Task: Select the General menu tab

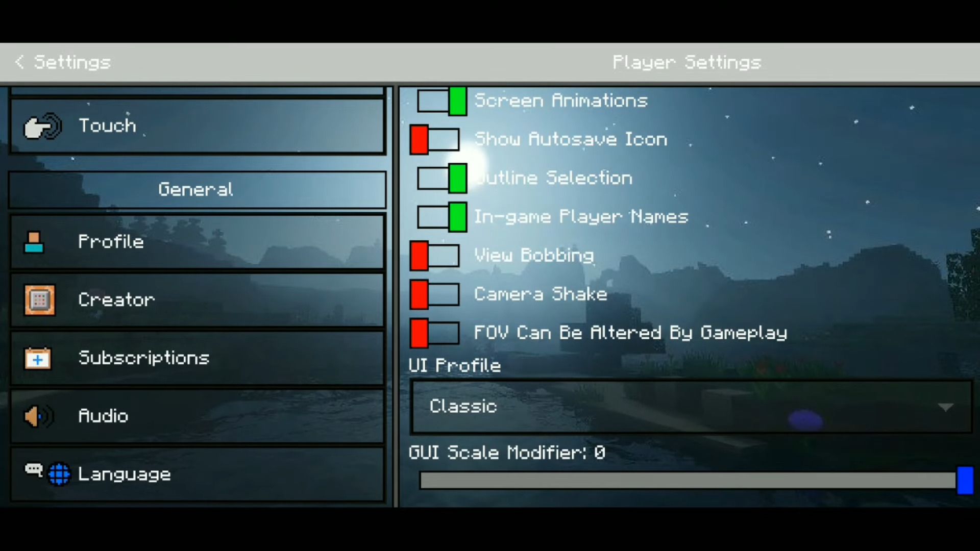Action: [x=197, y=188]
